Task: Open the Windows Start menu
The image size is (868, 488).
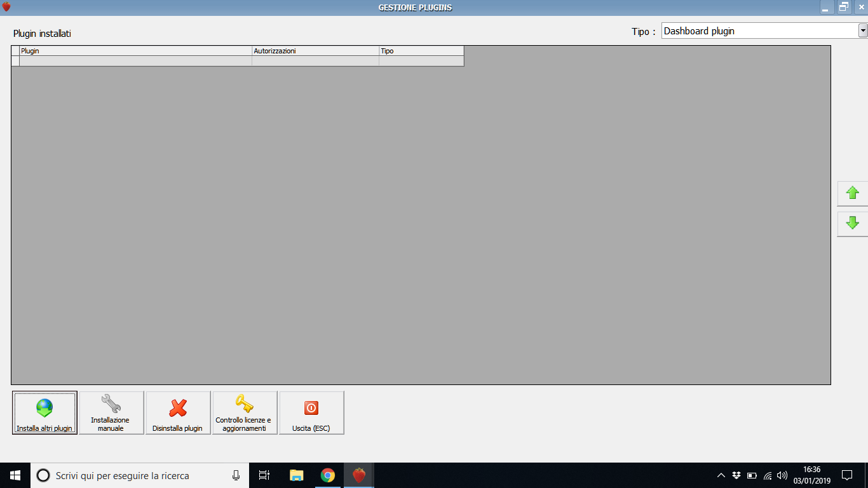Action: pos(15,475)
